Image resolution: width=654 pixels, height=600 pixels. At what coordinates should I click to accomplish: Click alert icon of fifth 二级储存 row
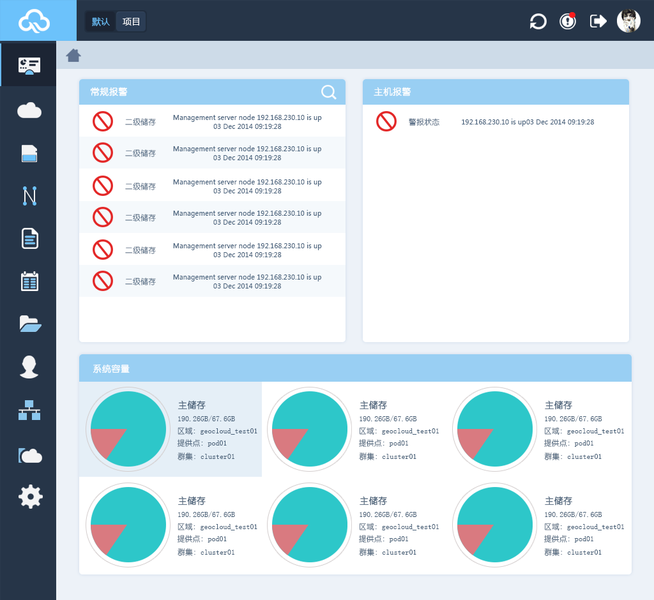click(x=103, y=250)
